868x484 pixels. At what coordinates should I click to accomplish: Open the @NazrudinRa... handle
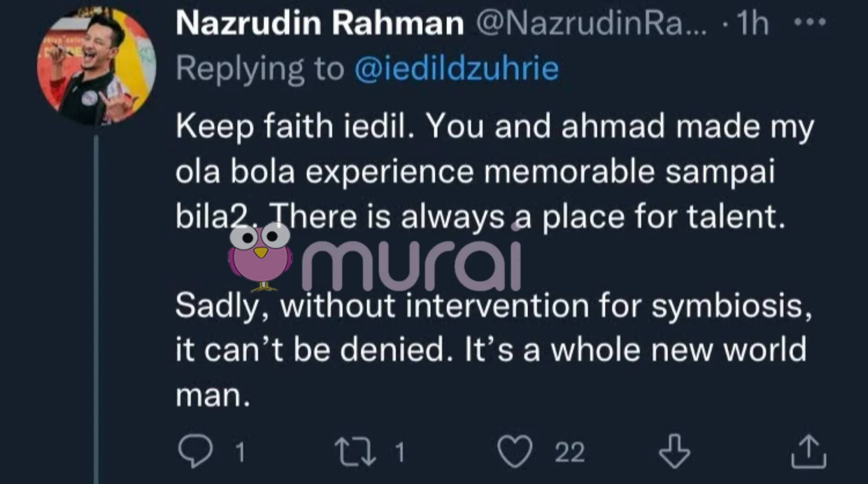(591, 23)
